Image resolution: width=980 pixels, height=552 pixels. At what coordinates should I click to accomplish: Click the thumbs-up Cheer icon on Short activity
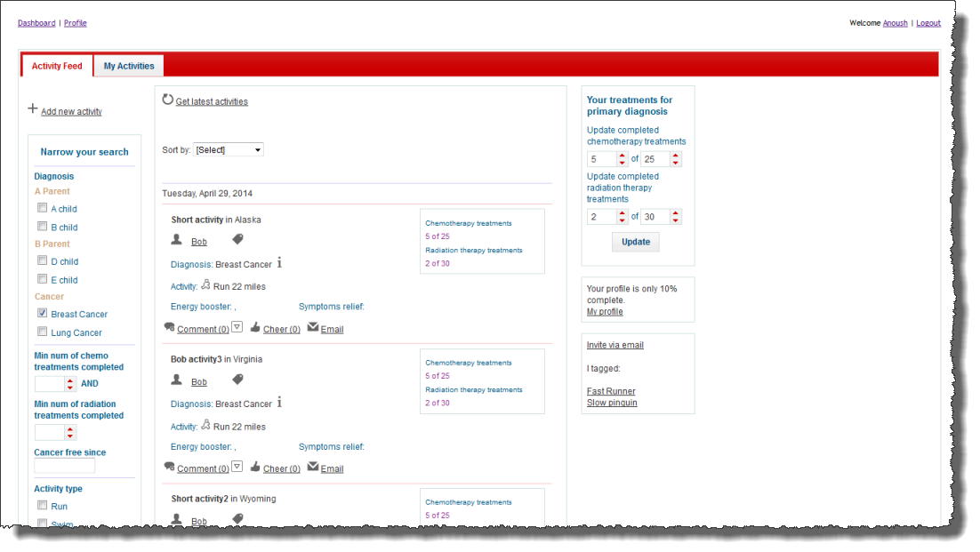point(255,328)
